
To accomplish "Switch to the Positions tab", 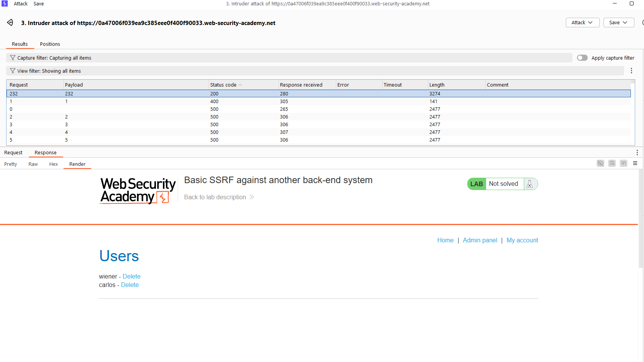I will [50, 44].
